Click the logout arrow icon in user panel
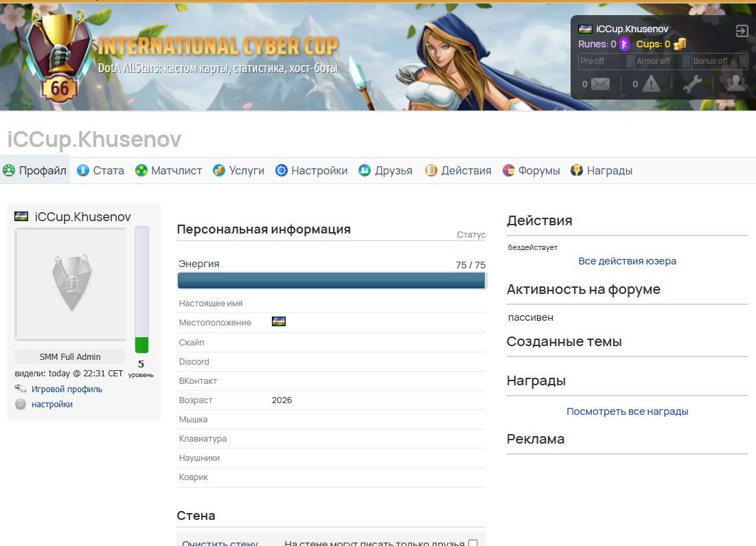 [x=742, y=31]
